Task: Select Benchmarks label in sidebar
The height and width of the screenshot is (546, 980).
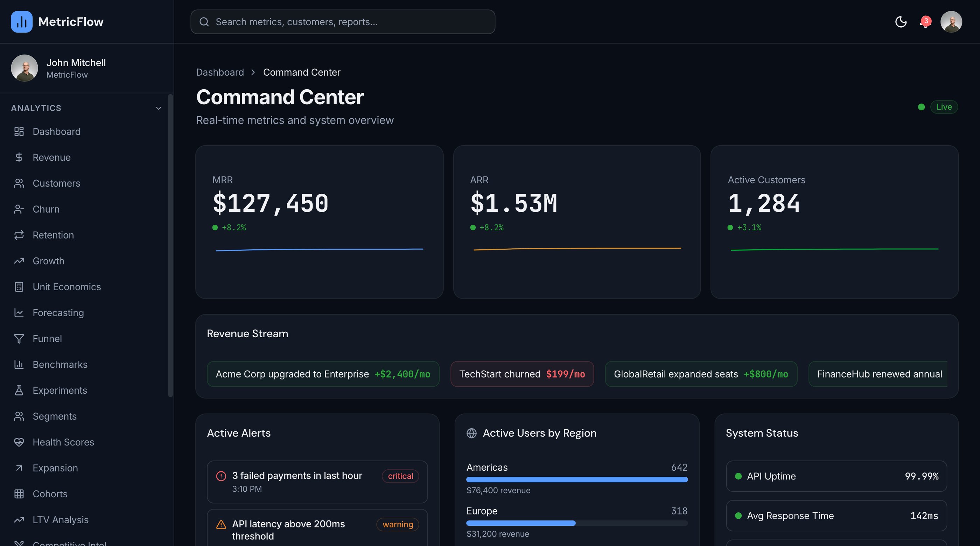Action: 60,365
